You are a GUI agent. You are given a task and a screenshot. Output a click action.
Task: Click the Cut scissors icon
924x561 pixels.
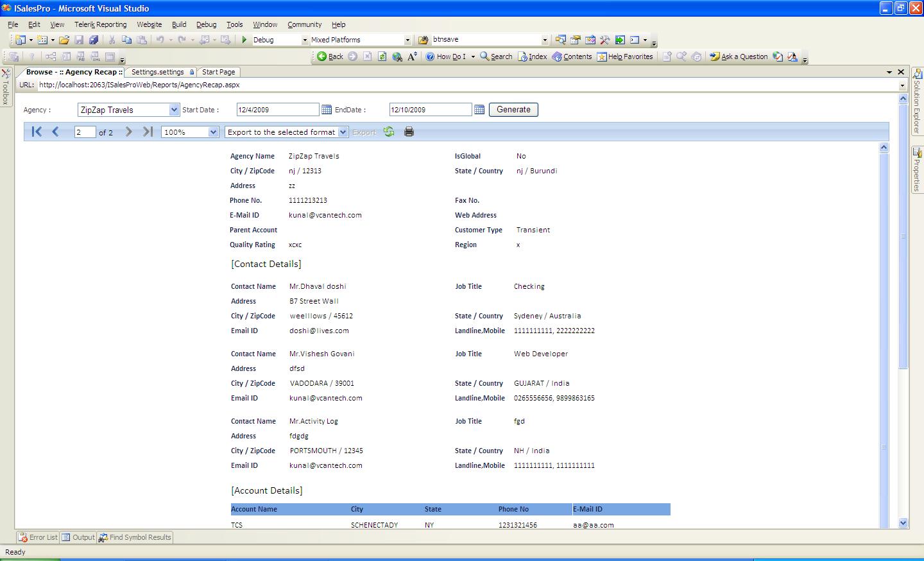pyautogui.click(x=112, y=40)
